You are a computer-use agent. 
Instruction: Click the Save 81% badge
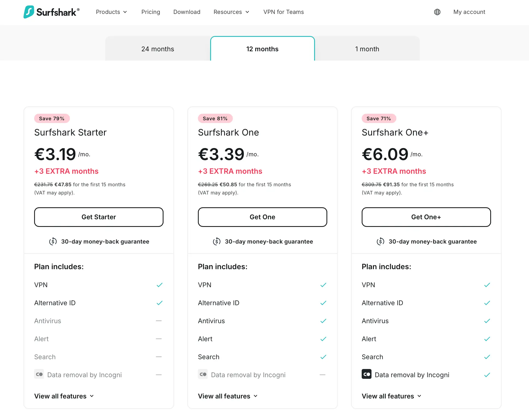pyautogui.click(x=215, y=118)
